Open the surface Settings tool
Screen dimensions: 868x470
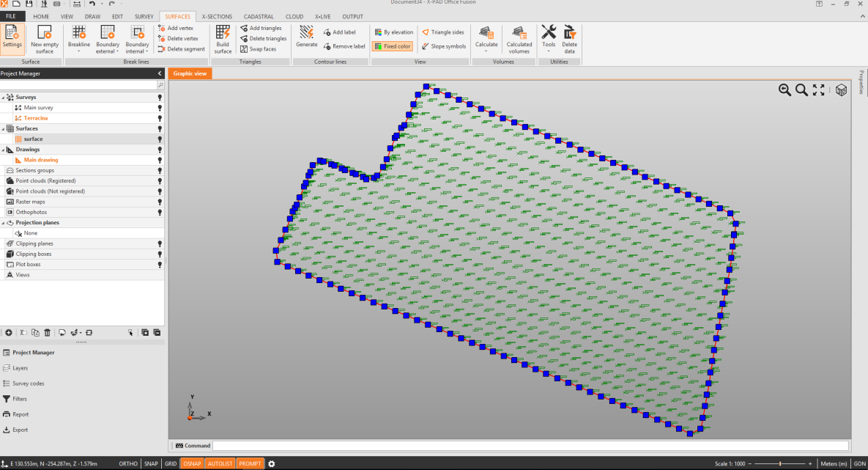12,34
